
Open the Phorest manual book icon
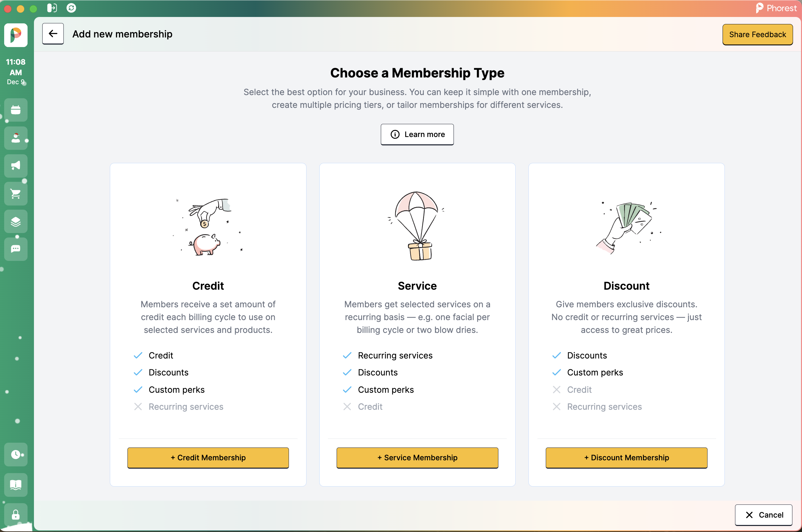tap(16, 485)
